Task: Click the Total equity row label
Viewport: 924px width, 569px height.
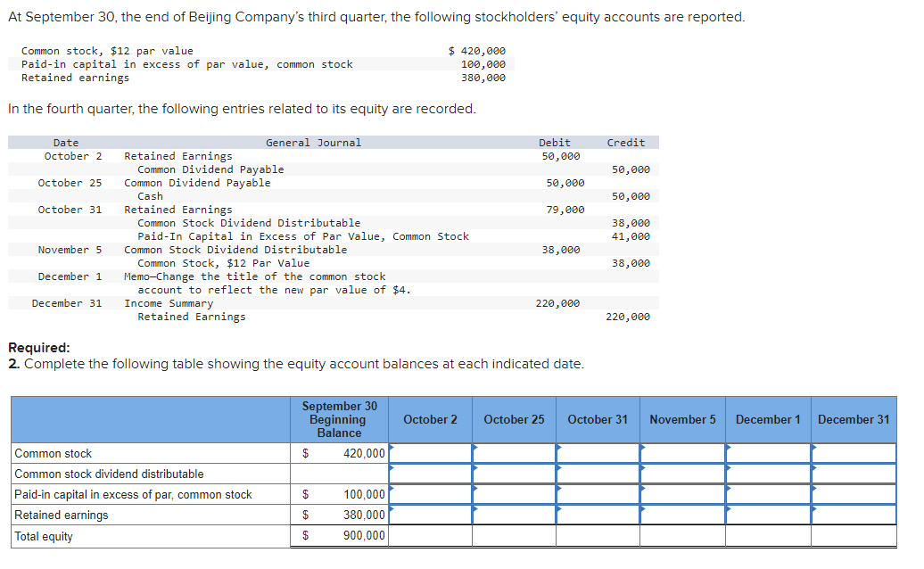Action: 44,536
